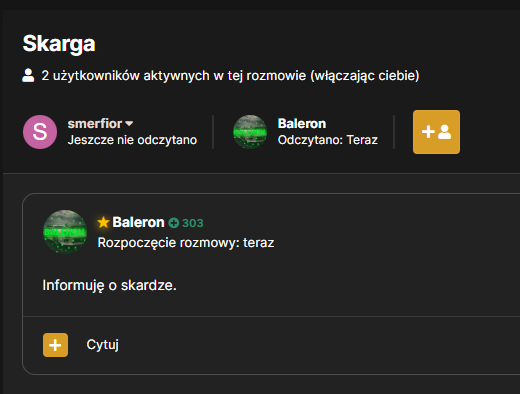Click the 'Rozpoczęcie rozmowy: teraz' timestamp

[x=186, y=243]
